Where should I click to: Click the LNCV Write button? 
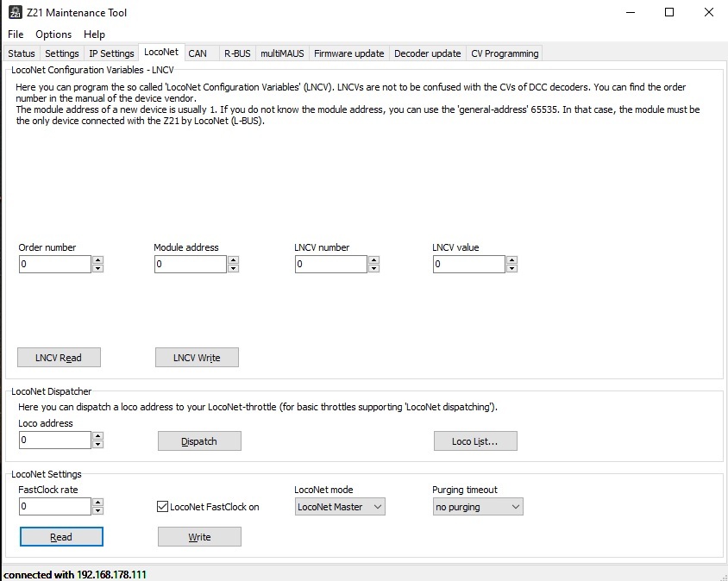(197, 358)
